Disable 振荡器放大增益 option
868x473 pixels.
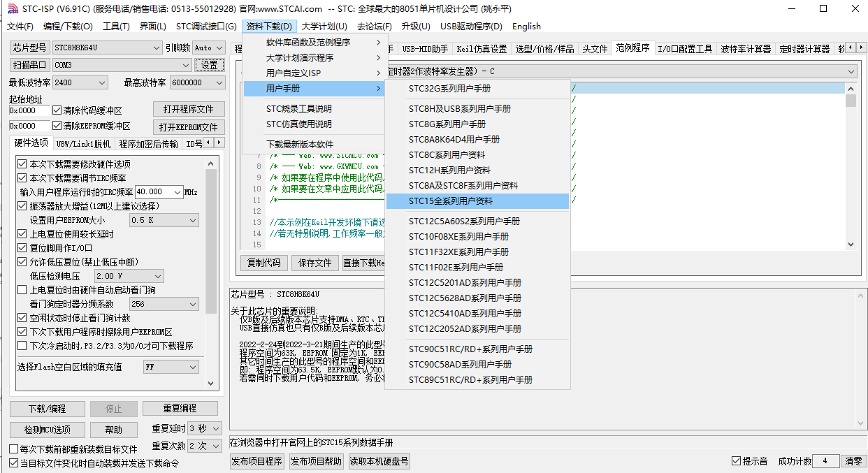(22, 206)
